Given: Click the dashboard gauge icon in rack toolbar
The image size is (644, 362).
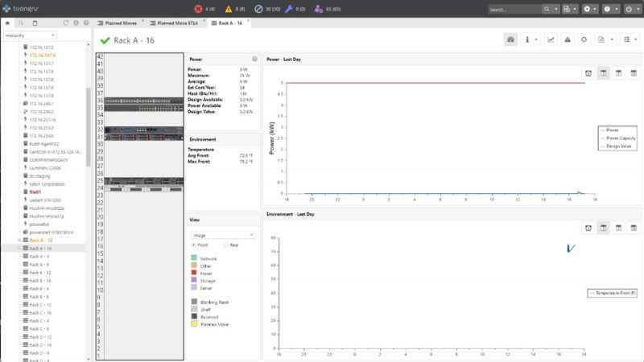Looking at the screenshot, I should tap(510, 39).
